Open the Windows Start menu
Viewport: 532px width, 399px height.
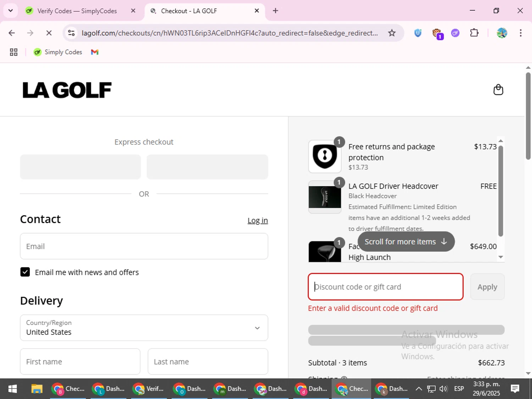[x=12, y=389]
